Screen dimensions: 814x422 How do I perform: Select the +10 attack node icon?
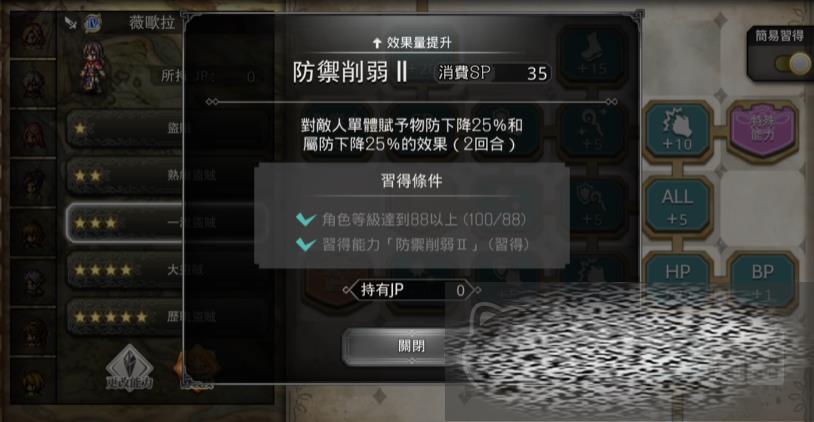[x=677, y=130]
